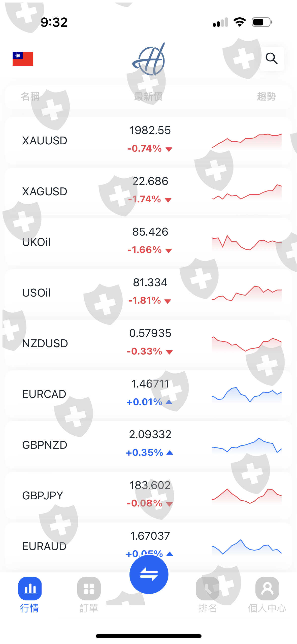Sort by 趨勢 column header
Screen dimensions: 297x644
click(x=266, y=96)
